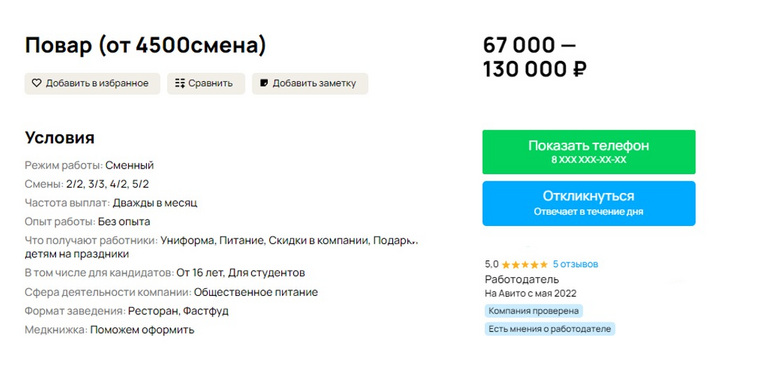
Task: Click the compare list icon
Action: (180, 83)
